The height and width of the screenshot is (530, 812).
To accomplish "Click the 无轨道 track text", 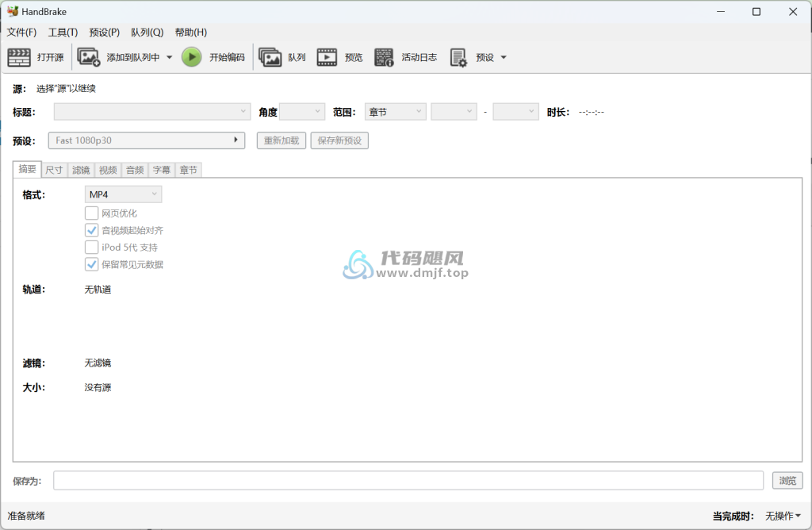I will click(98, 290).
